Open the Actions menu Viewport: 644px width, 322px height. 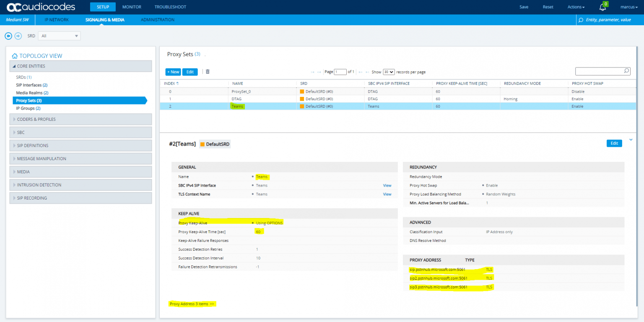(x=576, y=7)
